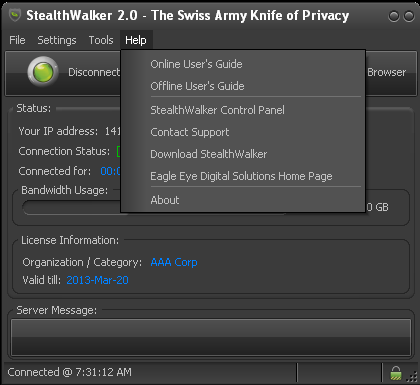420x385 pixels.
Task: Click the padlock icon in status bar
Action: pyautogui.click(x=396, y=373)
